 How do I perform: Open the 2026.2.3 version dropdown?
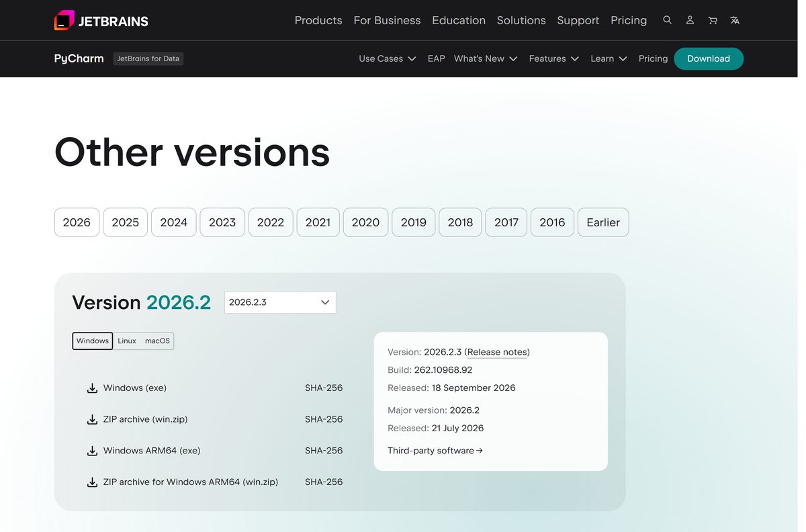[280, 302]
